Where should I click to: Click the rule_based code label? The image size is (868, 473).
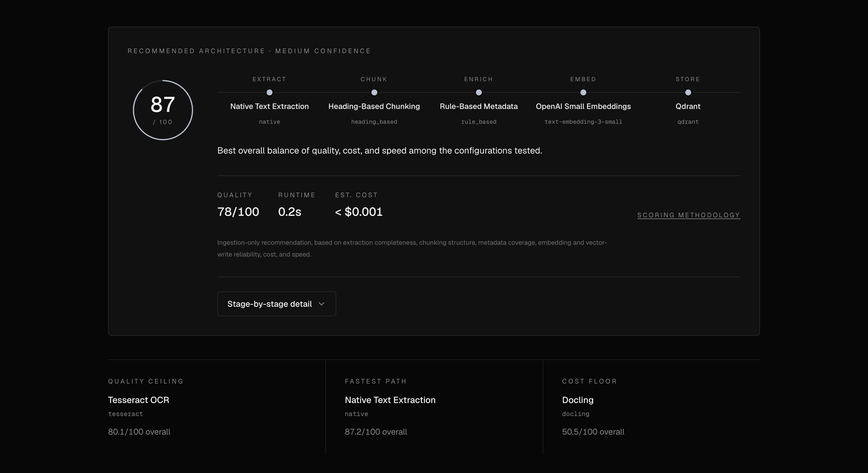tap(479, 122)
